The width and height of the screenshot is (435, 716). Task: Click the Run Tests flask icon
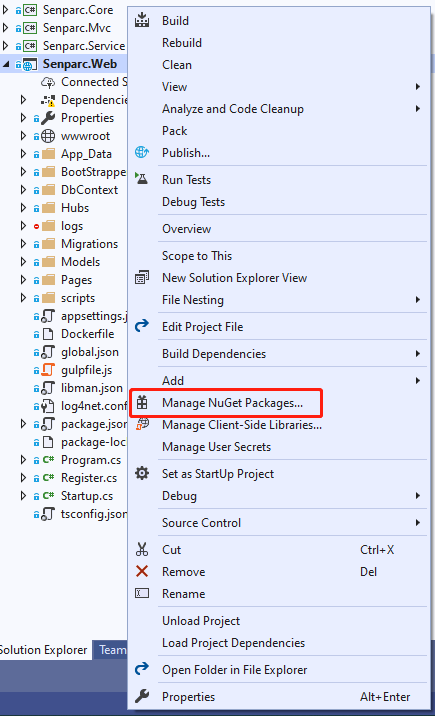[142, 179]
